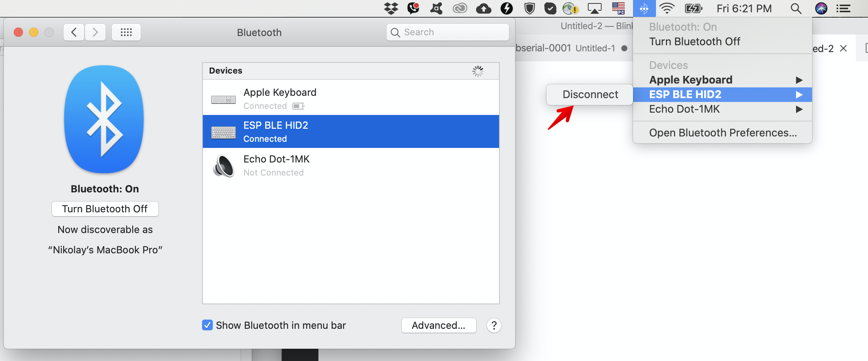
Task: Click the large Bluetooth logo
Action: (x=104, y=120)
